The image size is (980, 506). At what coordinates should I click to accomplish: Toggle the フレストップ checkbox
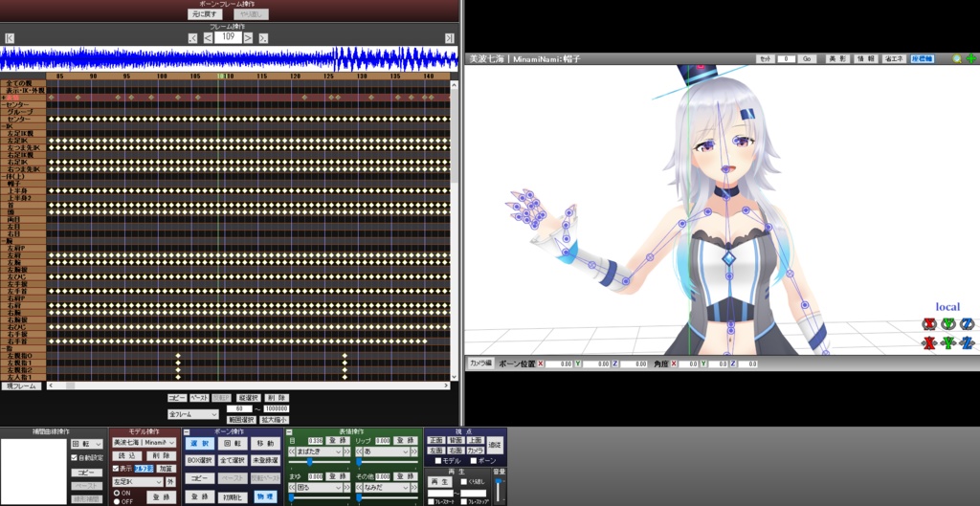tap(463, 501)
